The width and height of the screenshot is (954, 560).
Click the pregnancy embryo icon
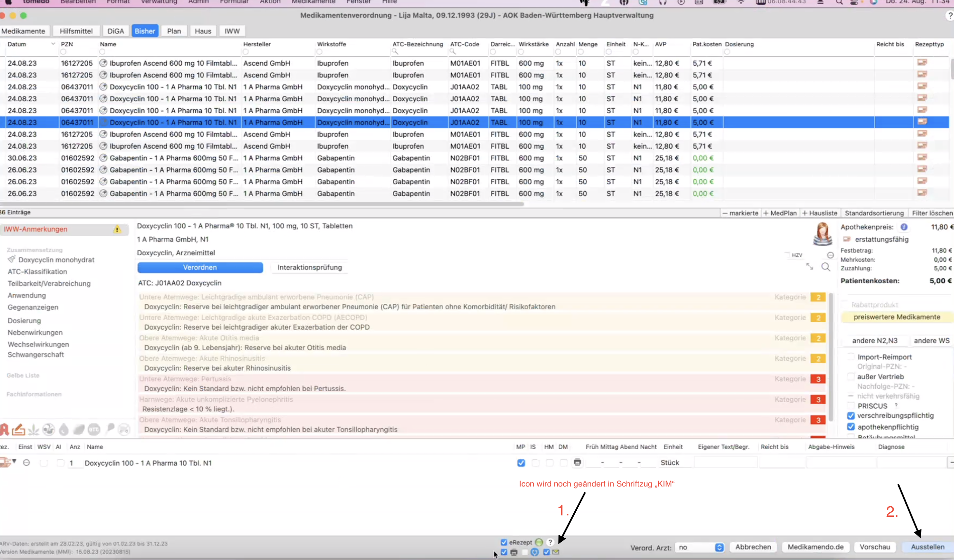click(48, 430)
